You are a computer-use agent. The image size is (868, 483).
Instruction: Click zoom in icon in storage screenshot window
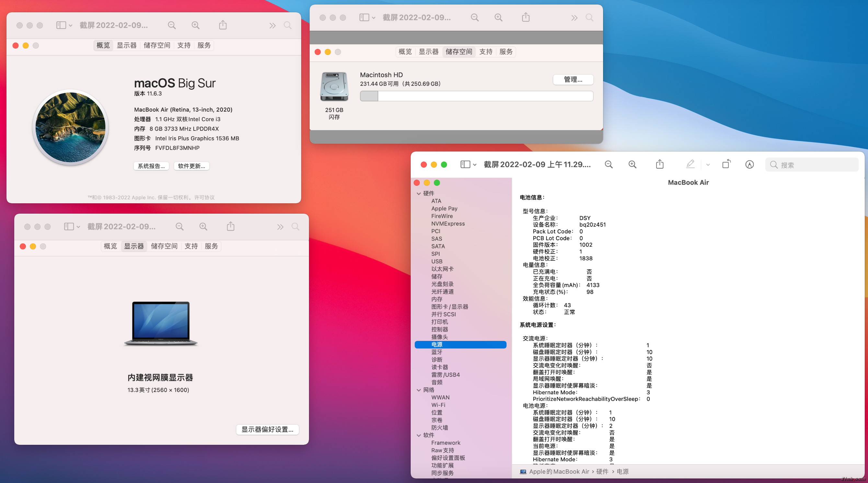(498, 17)
